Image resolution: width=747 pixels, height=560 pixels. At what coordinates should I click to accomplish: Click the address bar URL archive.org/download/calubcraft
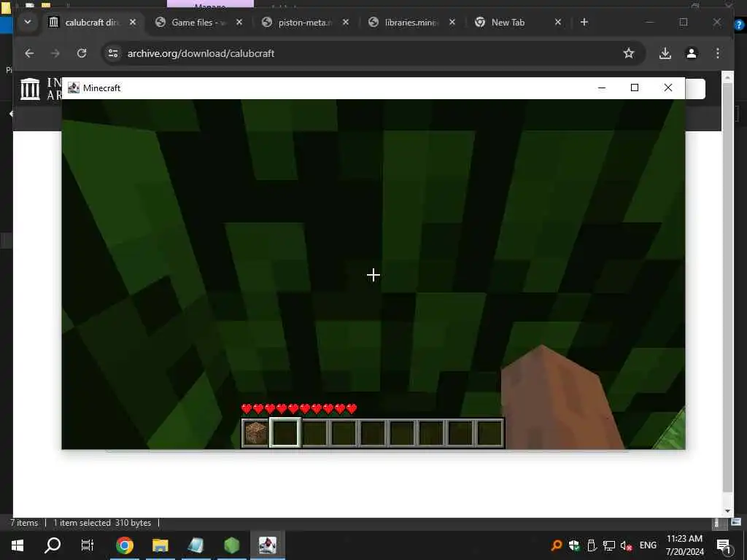tap(201, 53)
